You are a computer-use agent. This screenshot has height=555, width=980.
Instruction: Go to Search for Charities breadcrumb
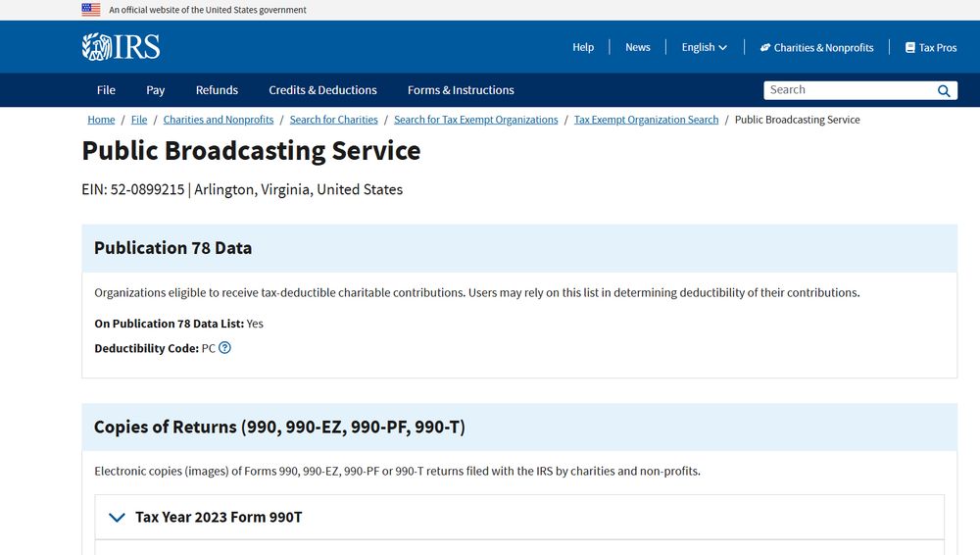(x=334, y=120)
